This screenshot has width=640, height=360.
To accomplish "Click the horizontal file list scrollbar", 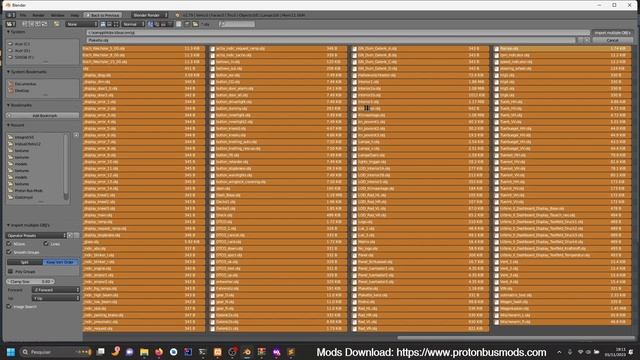I will [x=516, y=338].
